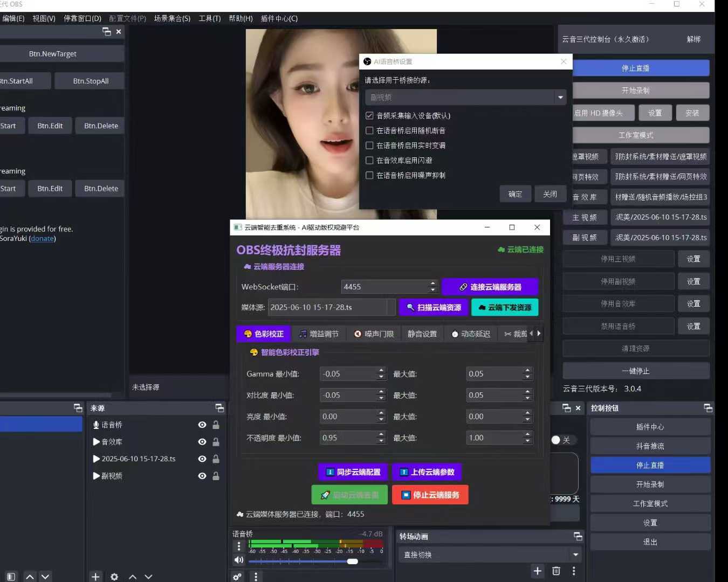Viewport: 728px width, 582px height.
Task: Delete transition with trash icon
Action: (x=557, y=571)
